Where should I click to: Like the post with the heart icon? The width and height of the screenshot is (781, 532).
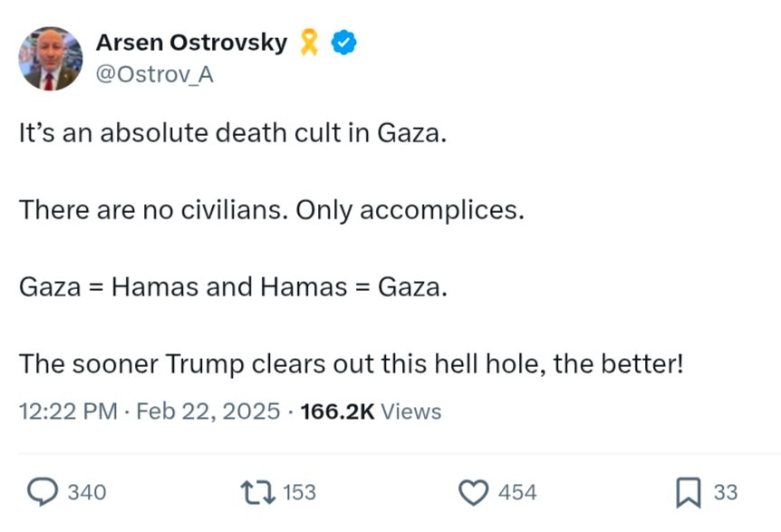coord(473,492)
